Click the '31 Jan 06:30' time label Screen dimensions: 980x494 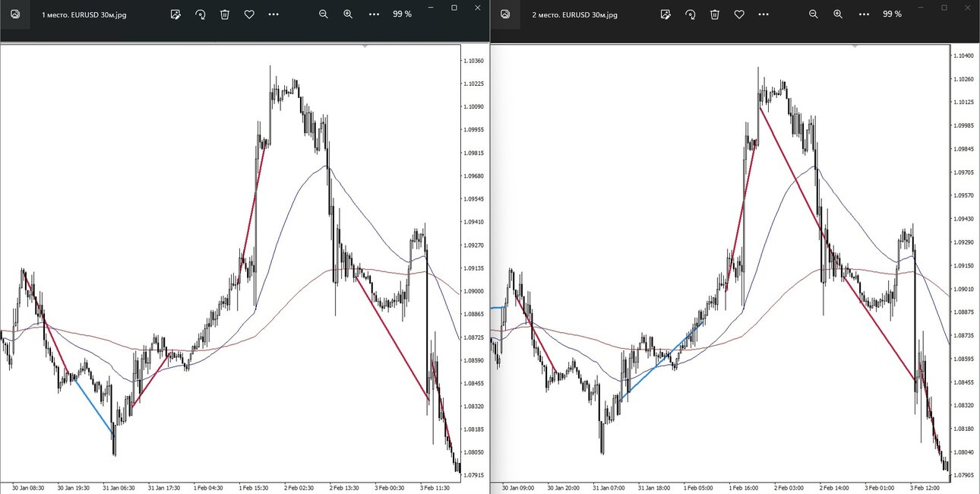coord(119,488)
